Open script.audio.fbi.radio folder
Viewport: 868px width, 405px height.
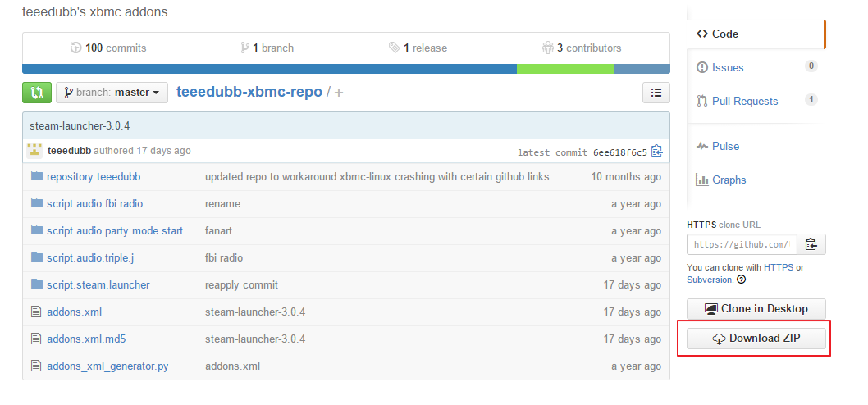[x=94, y=204]
